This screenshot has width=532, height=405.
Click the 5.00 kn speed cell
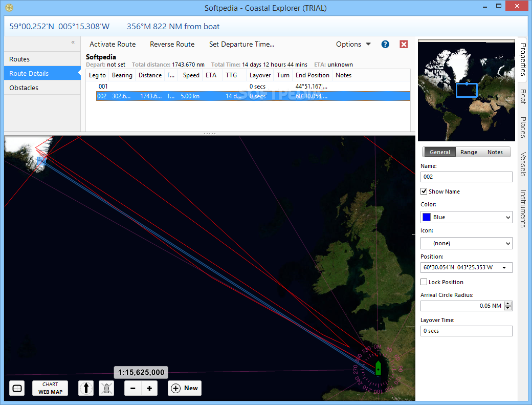point(190,96)
